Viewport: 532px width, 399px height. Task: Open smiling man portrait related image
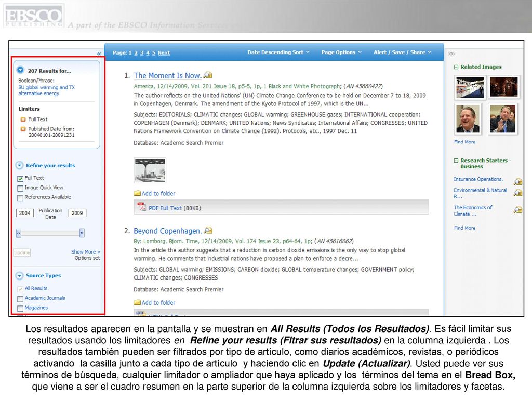(x=468, y=119)
